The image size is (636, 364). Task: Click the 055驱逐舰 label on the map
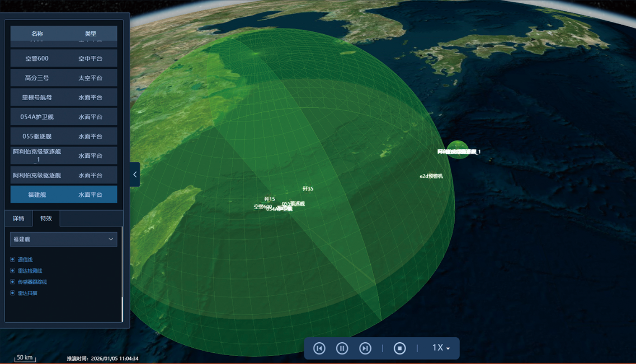pos(293,204)
